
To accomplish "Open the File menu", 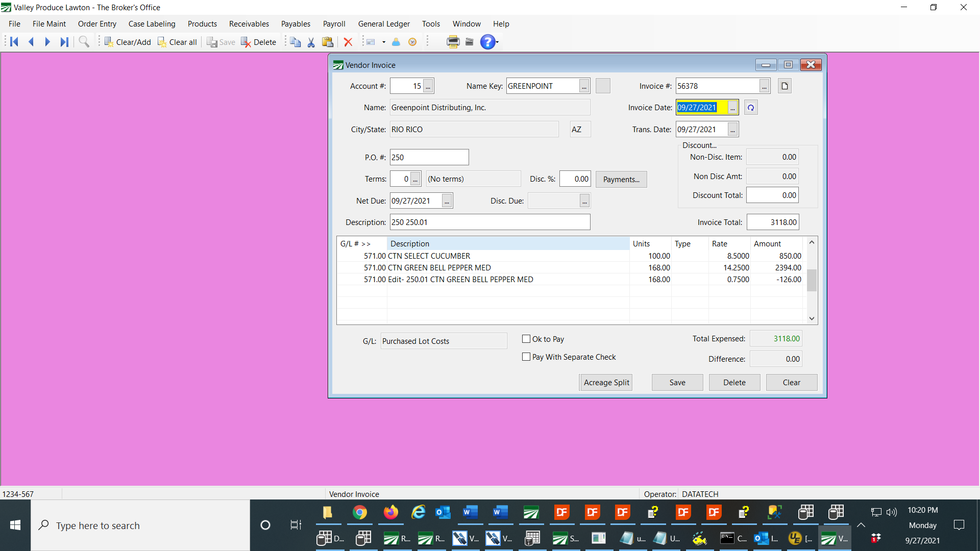I will pyautogui.click(x=14, y=24).
